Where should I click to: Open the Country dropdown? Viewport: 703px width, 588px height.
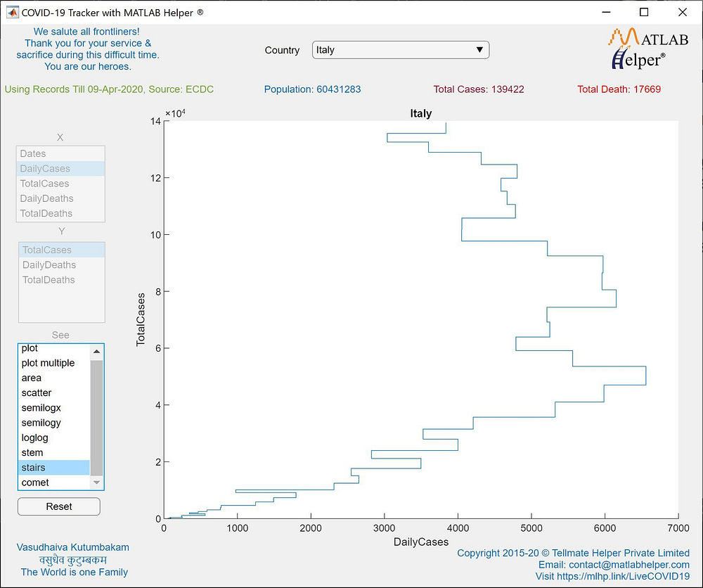pyautogui.click(x=480, y=50)
